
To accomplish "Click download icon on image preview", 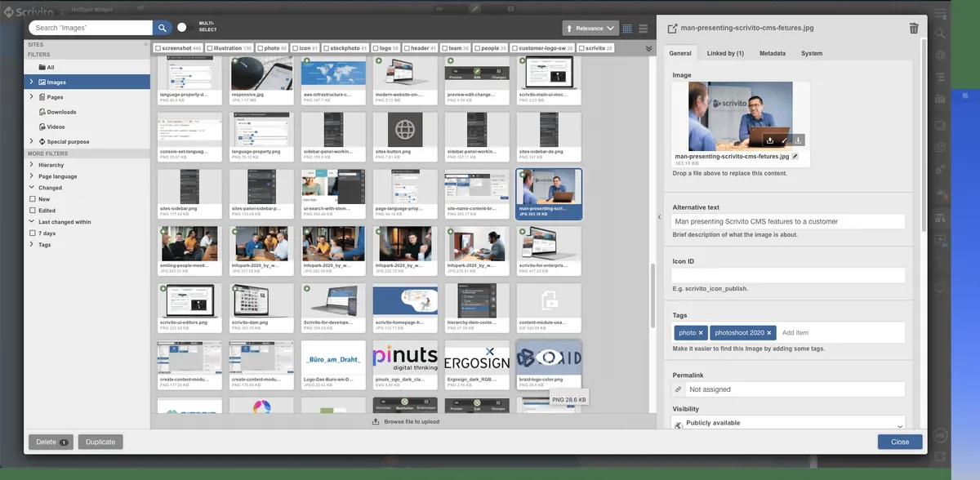I will pos(799,140).
